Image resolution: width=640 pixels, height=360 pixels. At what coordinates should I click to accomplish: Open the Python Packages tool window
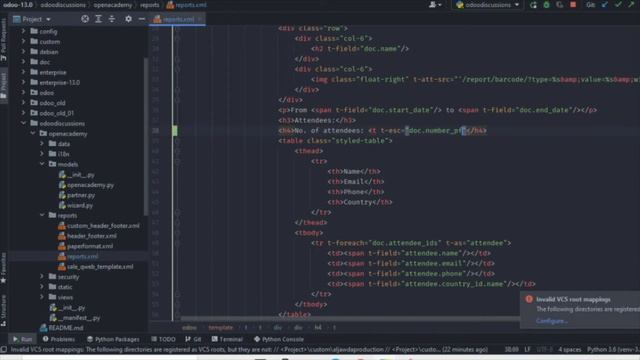113,339
